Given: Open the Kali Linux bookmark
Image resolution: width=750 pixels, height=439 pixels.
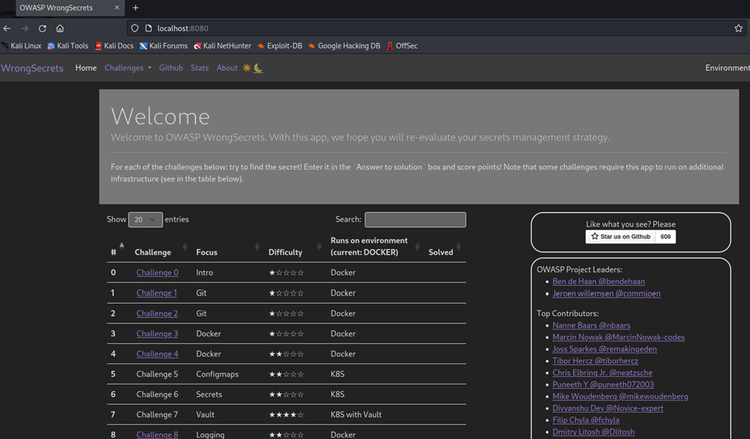Looking at the screenshot, I should pos(22,46).
